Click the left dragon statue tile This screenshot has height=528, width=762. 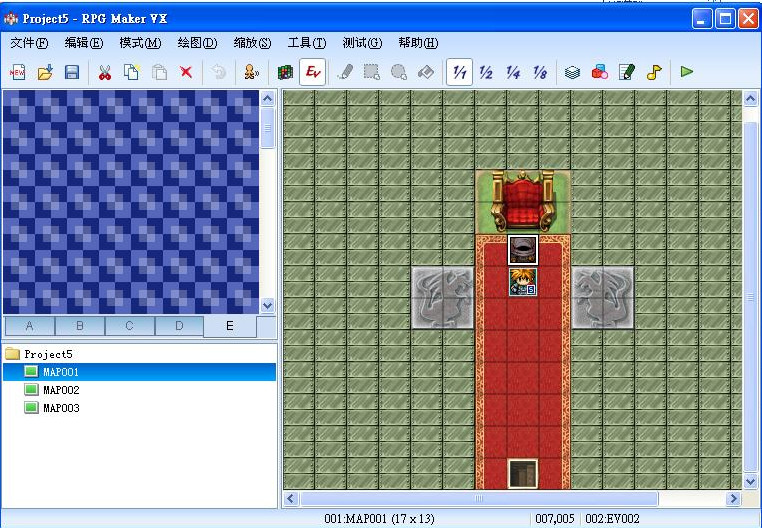[x=443, y=298]
